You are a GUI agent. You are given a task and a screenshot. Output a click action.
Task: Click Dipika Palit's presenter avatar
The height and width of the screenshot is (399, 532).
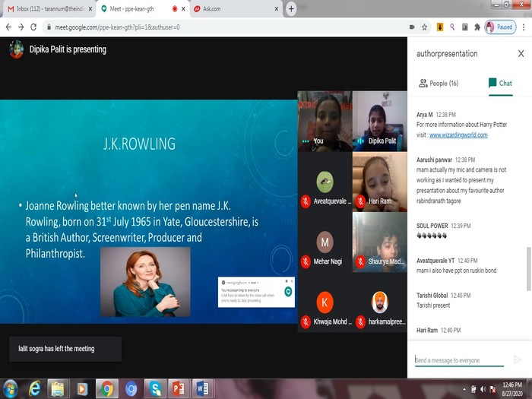tap(16, 49)
